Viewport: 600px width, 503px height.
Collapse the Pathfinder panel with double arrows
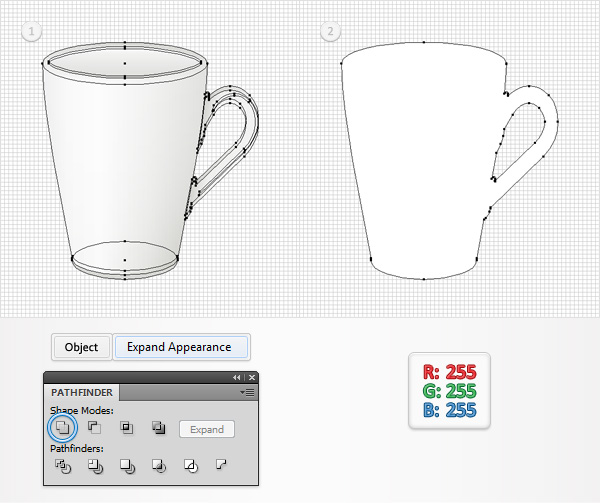[x=236, y=378]
